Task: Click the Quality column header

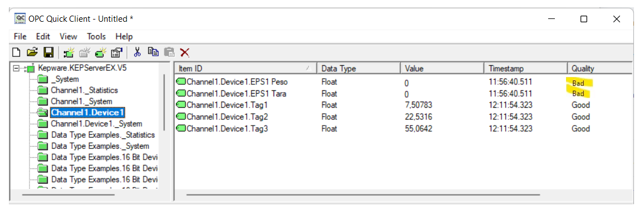Action: pyautogui.click(x=600, y=68)
